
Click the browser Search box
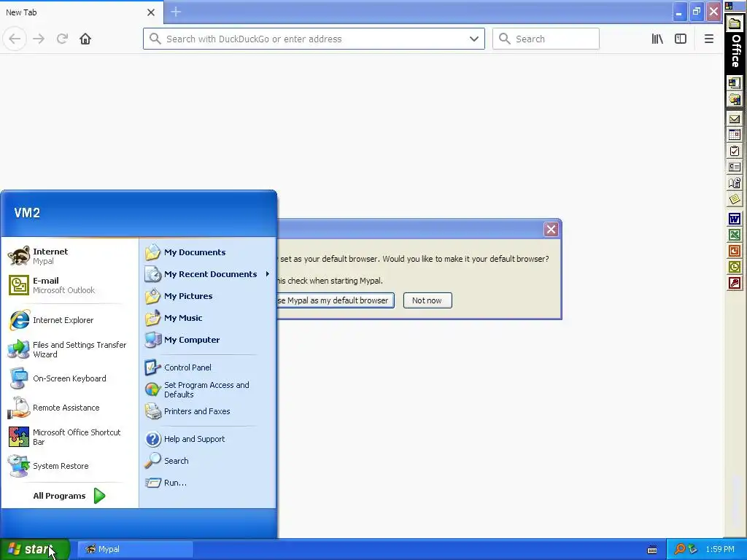pyautogui.click(x=546, y=39)
